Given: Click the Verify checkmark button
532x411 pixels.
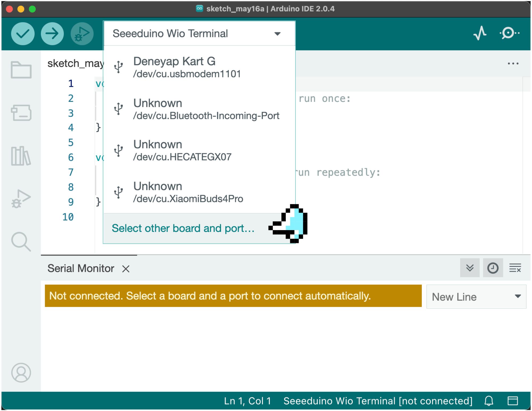Looking at the screenshot, I should 23,34.
